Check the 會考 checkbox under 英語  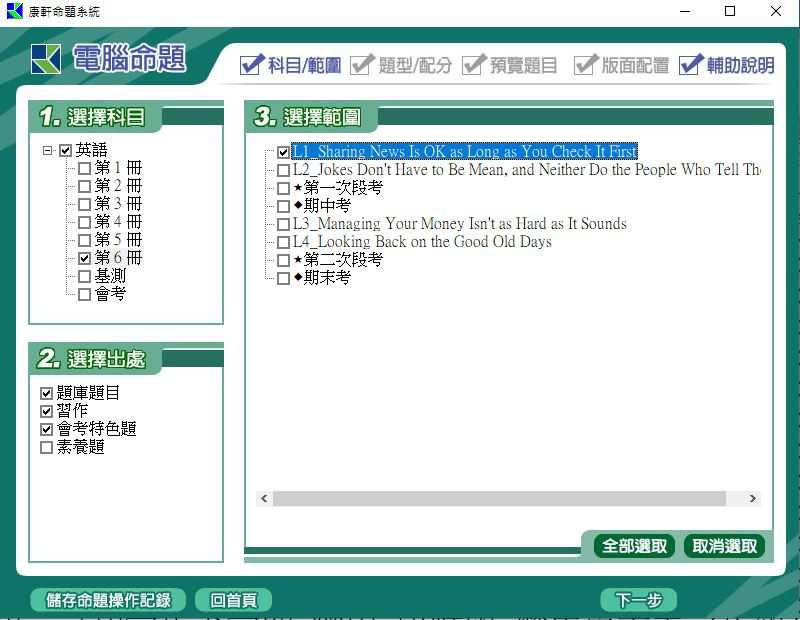point(85,294)
